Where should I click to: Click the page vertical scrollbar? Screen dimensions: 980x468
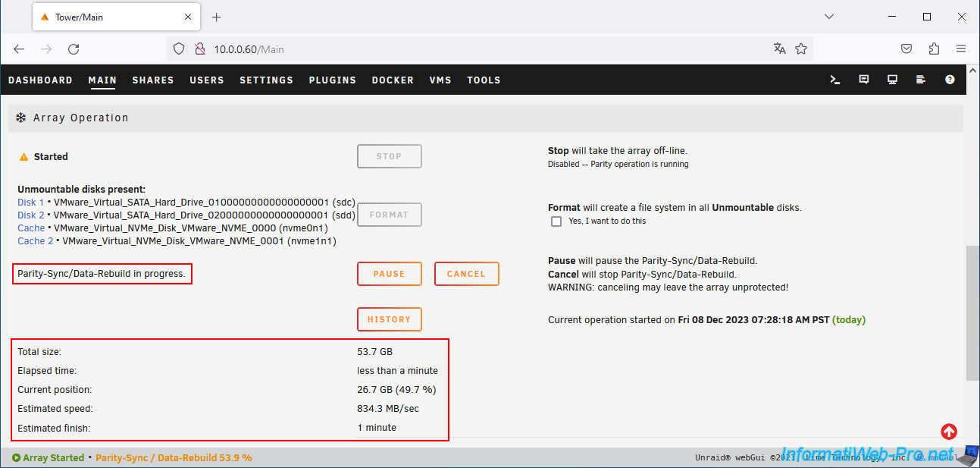pyautogui.click(x=972, y=311)
